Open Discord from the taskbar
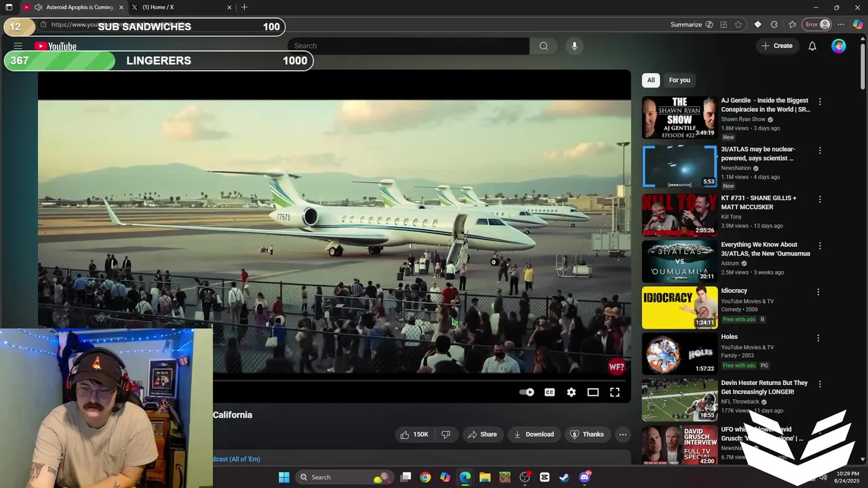This screenshot has width=868, height=488. click(x=585, y=477)
